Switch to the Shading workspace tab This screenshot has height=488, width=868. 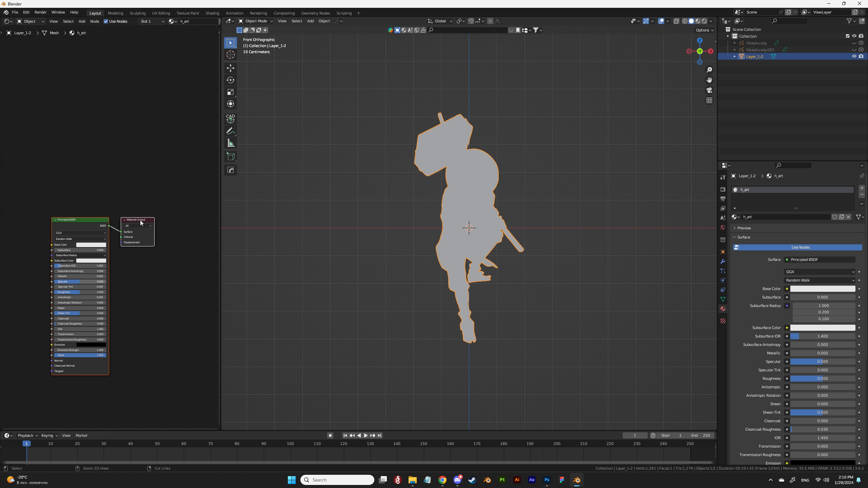tap(212, 13)
